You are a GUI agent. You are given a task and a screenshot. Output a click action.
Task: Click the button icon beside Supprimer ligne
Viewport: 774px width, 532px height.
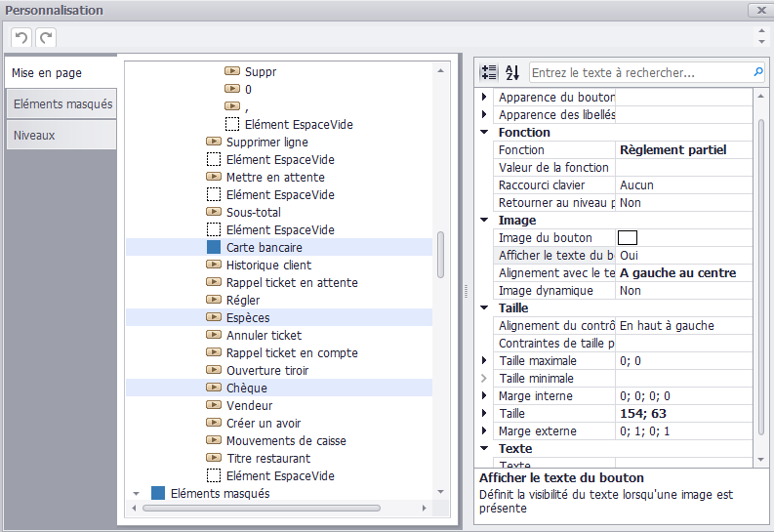click(213, 142)
